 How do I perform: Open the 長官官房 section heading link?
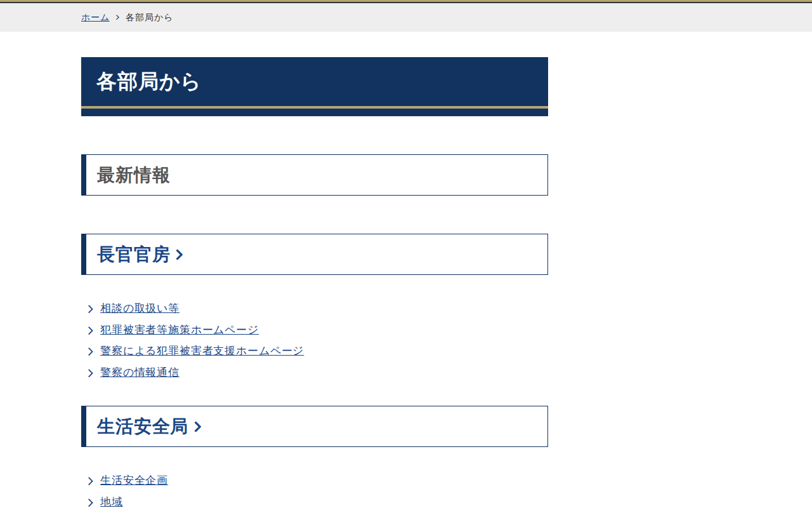pos(140,255)
